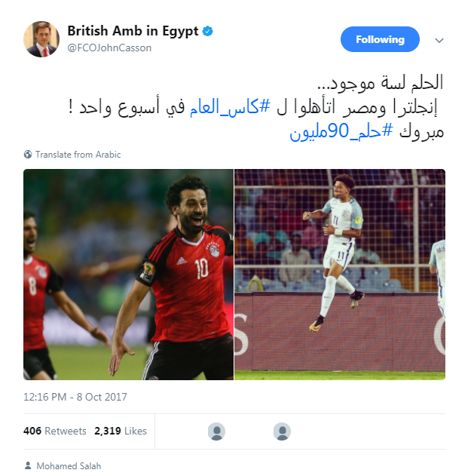Open the Egypt number 10 player photo
474x476 pixels.
coord(129,275)
